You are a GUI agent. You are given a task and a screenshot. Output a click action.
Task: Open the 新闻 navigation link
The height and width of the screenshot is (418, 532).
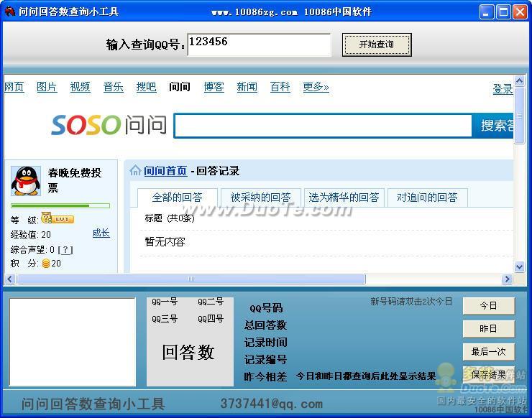[247, 87]
